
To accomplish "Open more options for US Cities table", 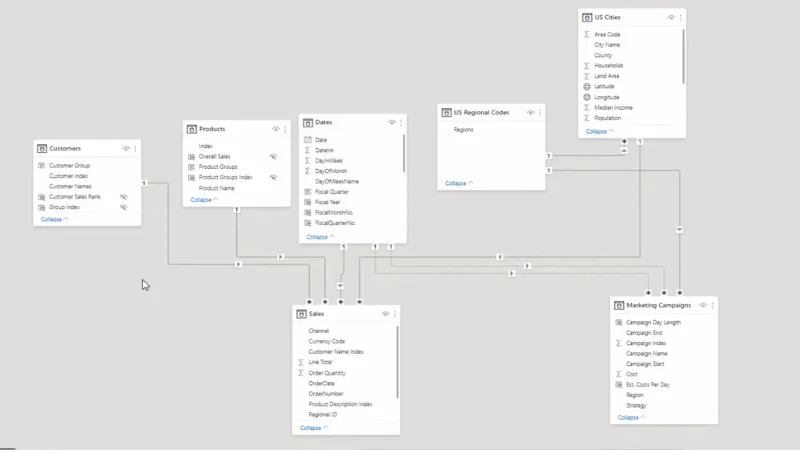I will pyautogui.click(x=681, y=17).
